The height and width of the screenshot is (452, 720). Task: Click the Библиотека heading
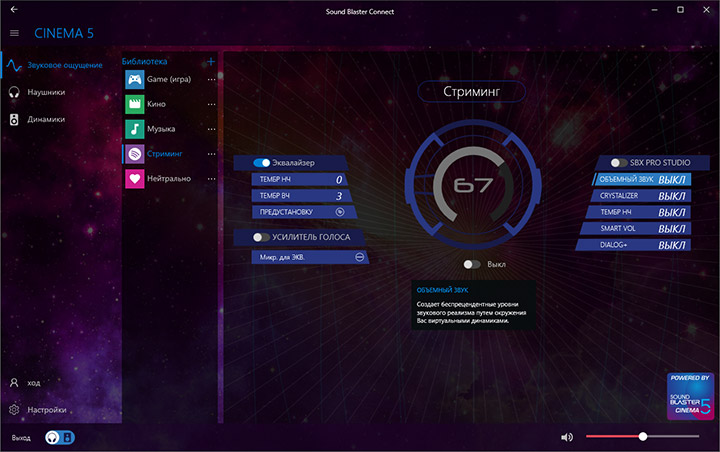click(144, 61)
